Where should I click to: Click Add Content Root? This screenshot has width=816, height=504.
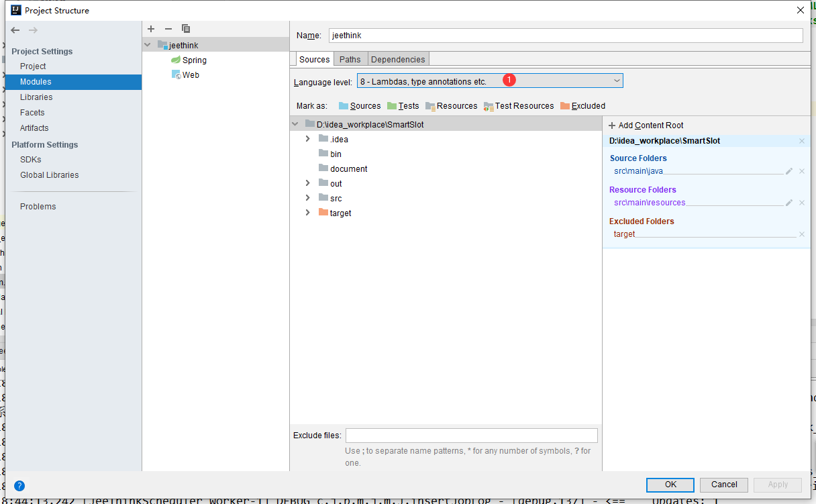[646, 125]
